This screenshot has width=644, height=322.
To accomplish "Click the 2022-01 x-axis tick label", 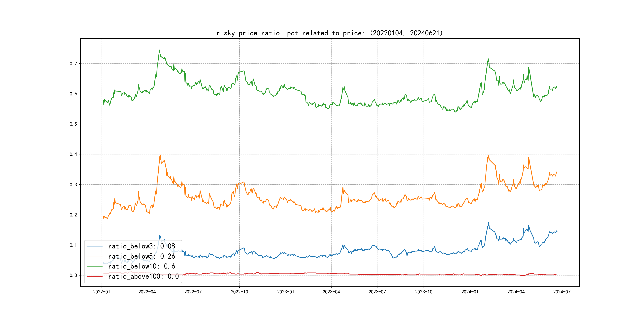I will click(102, 292).
